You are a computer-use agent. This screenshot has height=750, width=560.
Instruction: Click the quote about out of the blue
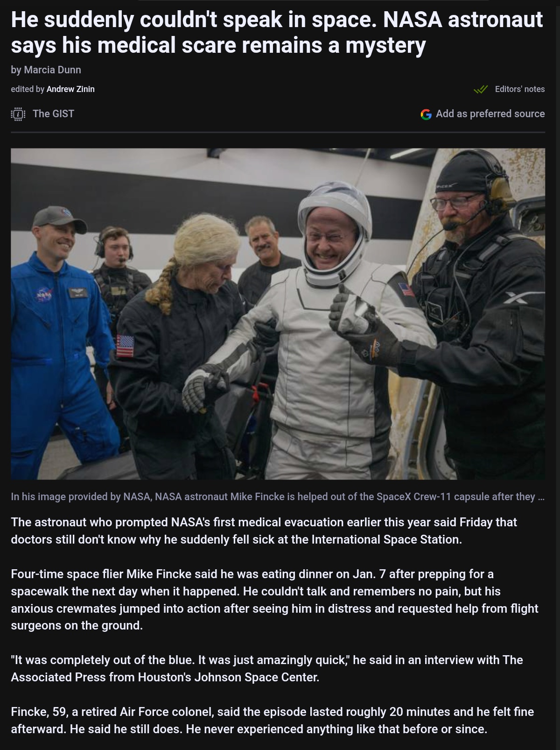tap(266, 668)
